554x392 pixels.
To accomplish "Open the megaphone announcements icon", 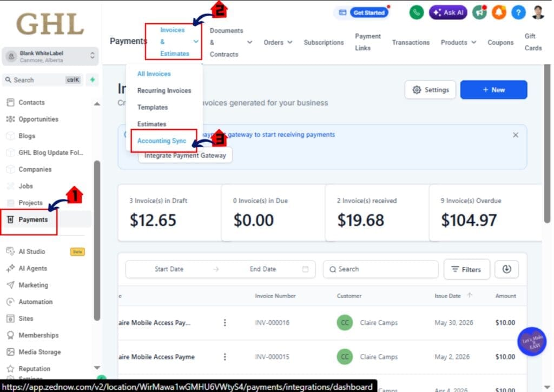I will click(479, 13).
